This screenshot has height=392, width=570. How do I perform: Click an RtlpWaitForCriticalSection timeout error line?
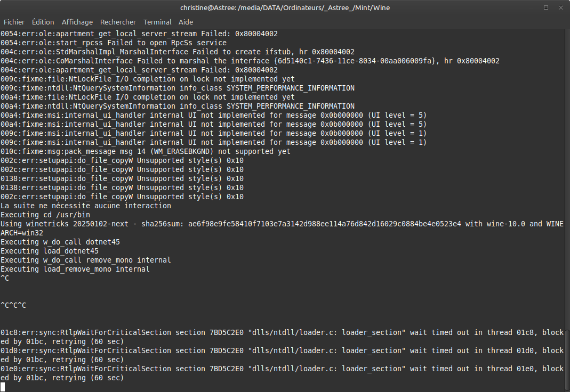(x=213, y=332)
